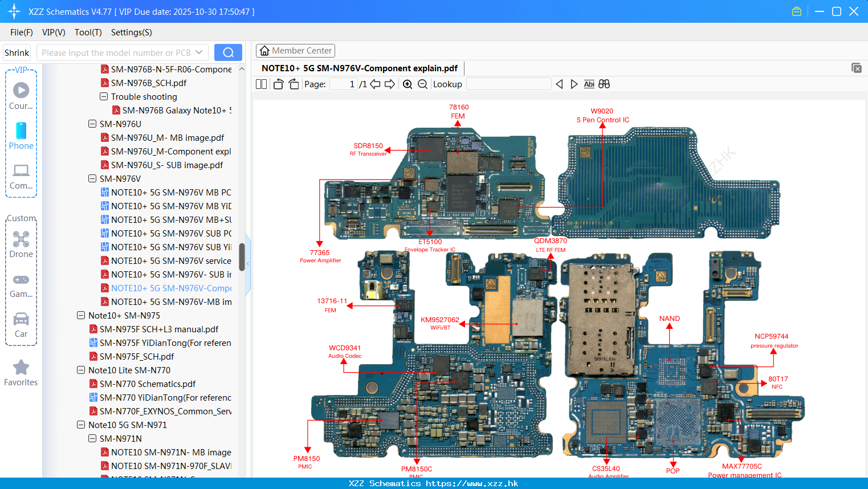
Task: Click the model number search field
Action: click(x=117, y=52)
